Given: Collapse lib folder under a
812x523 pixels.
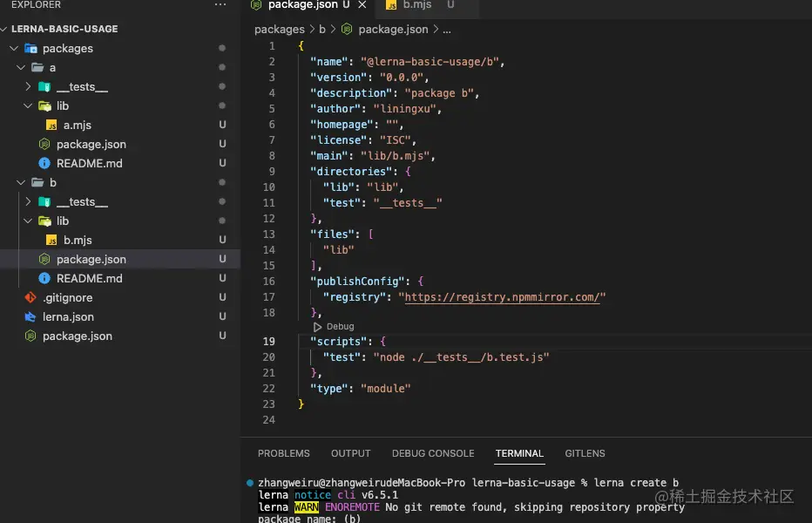Looking at the screenshot, I should [x=28, y=105].
